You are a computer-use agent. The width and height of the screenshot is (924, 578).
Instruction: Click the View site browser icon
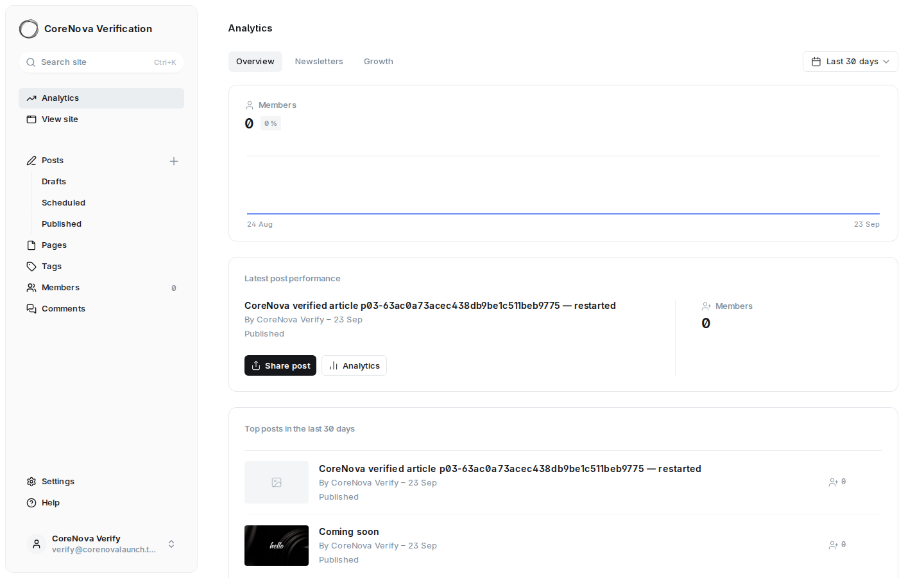(31, 119)
